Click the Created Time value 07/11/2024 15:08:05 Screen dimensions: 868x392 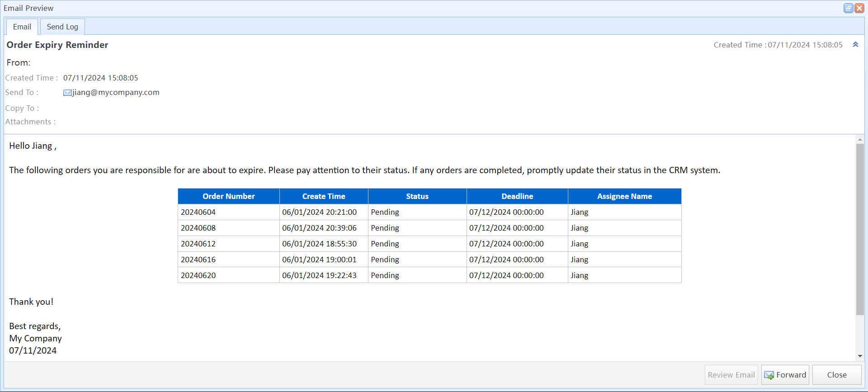(x=101, y=78)
